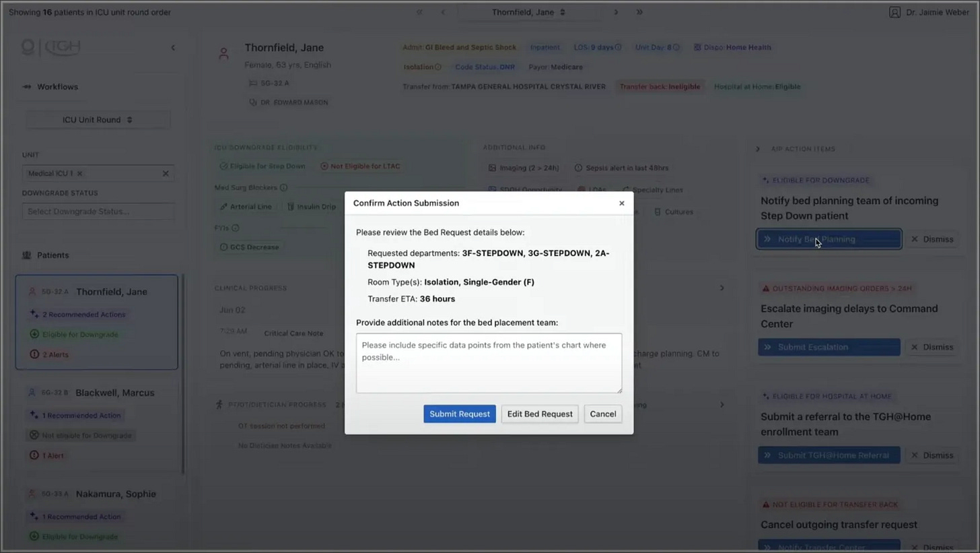The image size is (980, 553).
Task: Cancel the bed request dialog
Action: [x=603, y=414]
